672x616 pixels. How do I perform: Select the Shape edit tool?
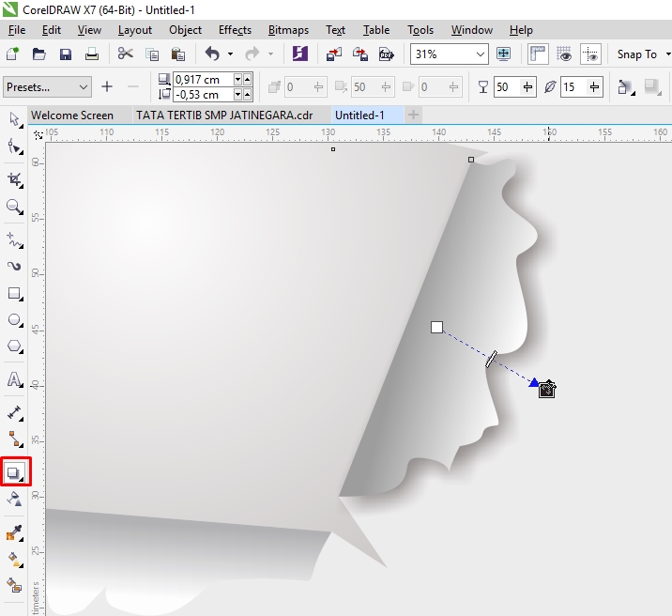pyautogui.click(x=15, y=146)
